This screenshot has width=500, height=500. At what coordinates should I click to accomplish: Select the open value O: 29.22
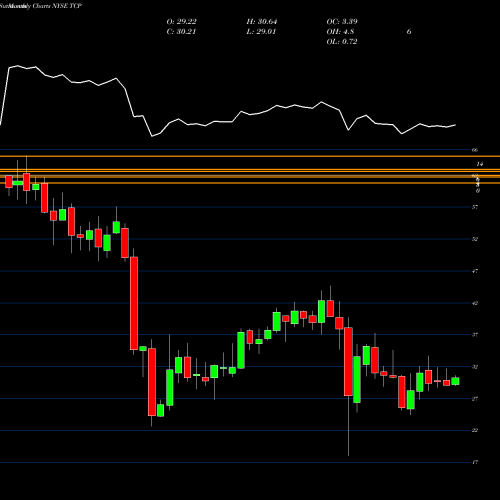click(182, 22)
